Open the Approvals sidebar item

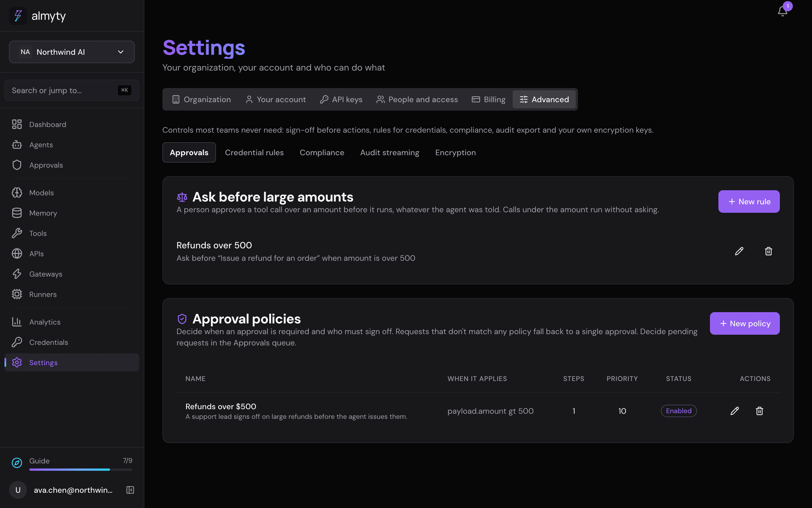[72, 165]
